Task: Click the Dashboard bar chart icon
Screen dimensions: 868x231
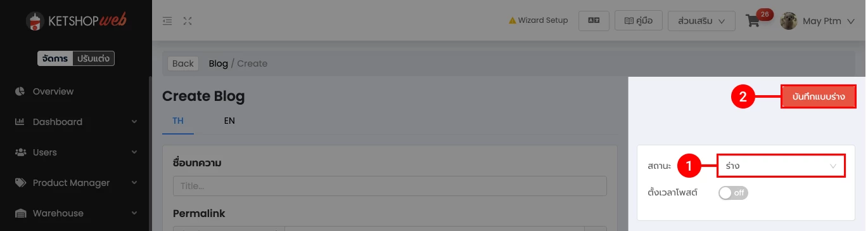Action: pyautogui.click(x=20, y=122)
